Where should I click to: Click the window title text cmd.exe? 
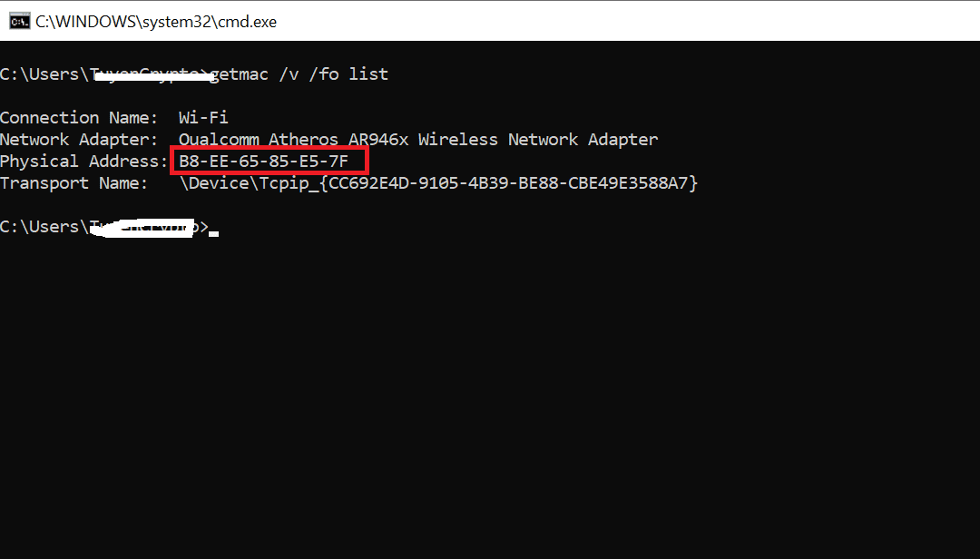click(x=156, y=22)
